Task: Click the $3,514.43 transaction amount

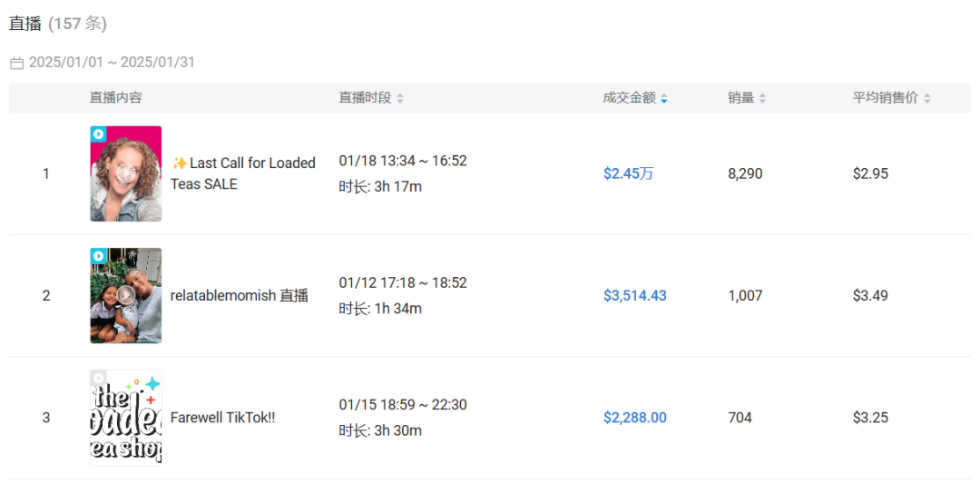Action: 634,295
